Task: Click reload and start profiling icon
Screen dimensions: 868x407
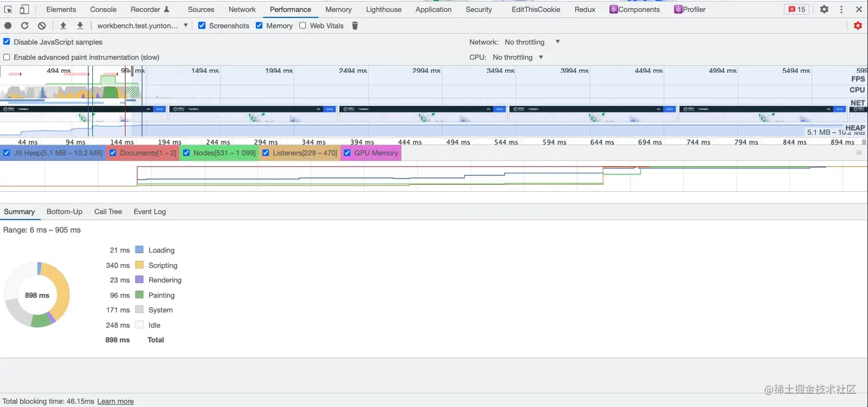Action: [25, 26]
